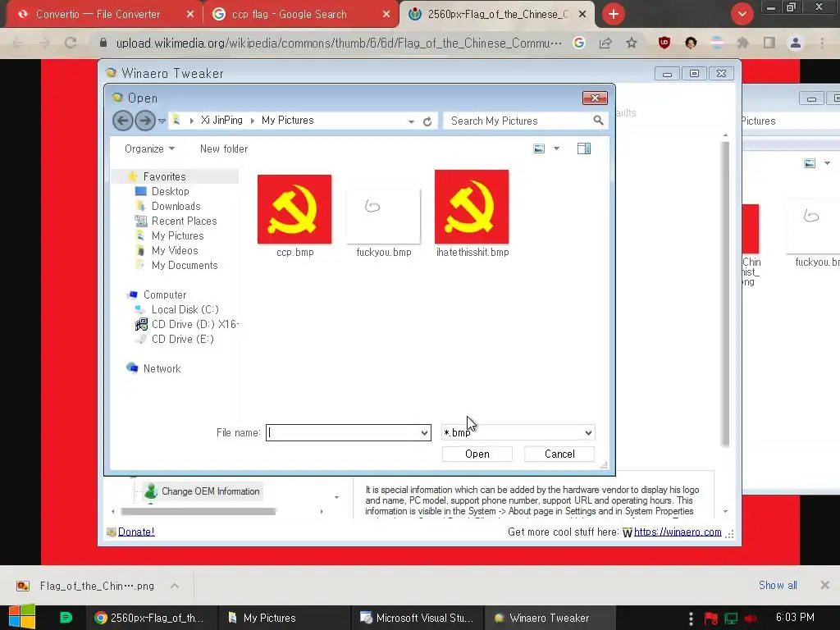The width and height of the screenshot is (840, 630).
Task: Click the search magnifier icon
Action: [x=598, y=121]
